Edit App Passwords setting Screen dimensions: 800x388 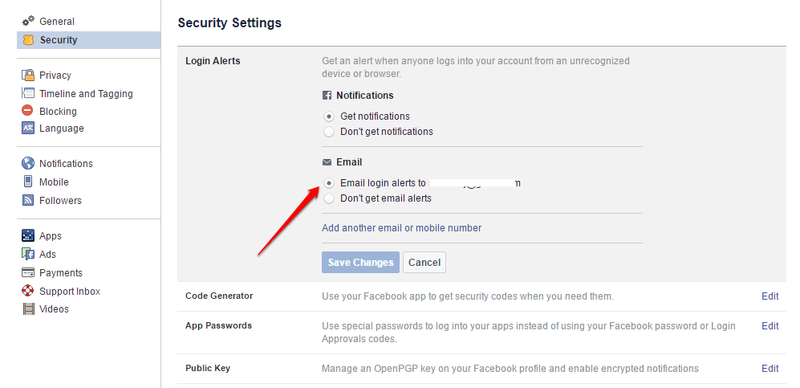click(x=770, y=326)
